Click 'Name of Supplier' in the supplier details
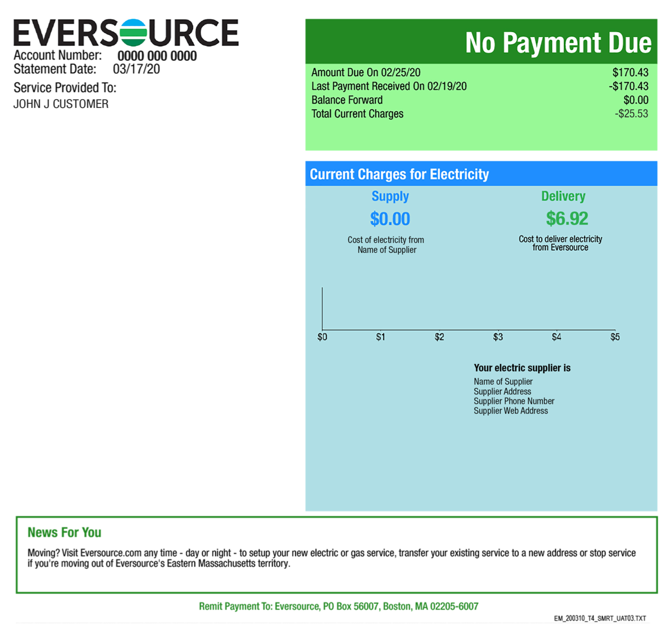Screen dimensions: 672x629 [x=503, y=382]
